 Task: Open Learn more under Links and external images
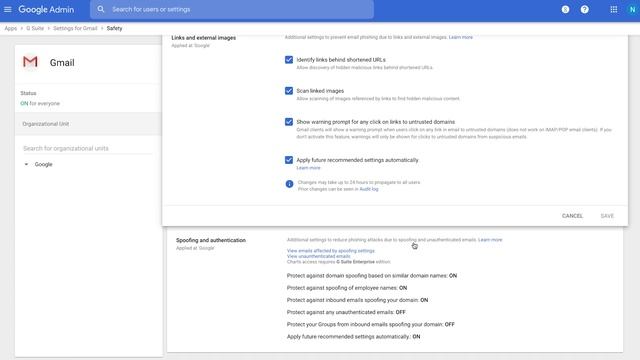click(460, 37)
